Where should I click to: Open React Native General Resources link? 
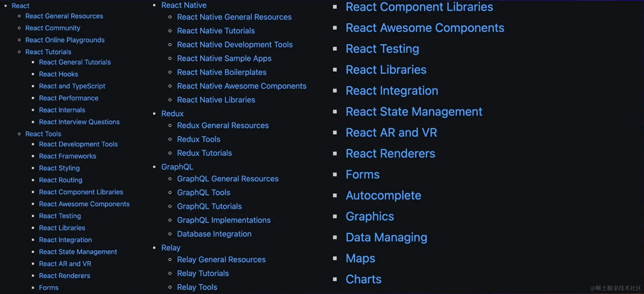tap(234, 17)
